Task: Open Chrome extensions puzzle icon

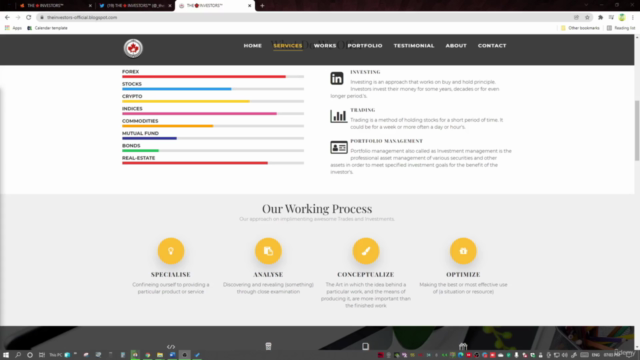Action: click(600, 17)
